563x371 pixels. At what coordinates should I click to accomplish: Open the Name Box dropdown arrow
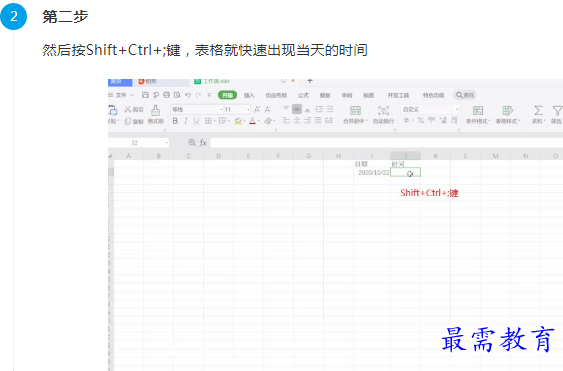pyautogui.click(x=167, y=143)
